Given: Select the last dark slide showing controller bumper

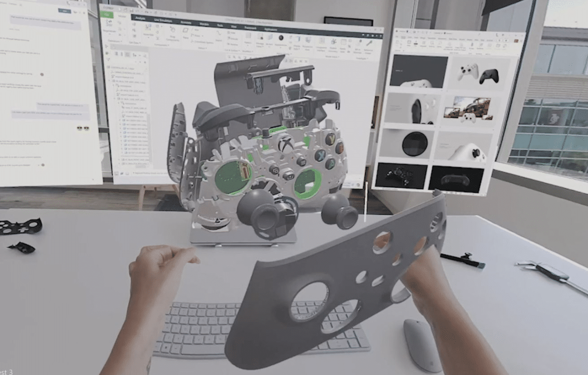Looking at the screenshot, I should pyautogui.click(x=456, y=179).
